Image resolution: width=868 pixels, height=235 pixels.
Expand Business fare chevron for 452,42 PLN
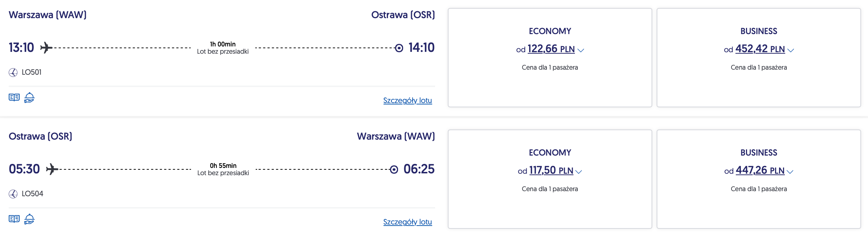click(791, 50)
